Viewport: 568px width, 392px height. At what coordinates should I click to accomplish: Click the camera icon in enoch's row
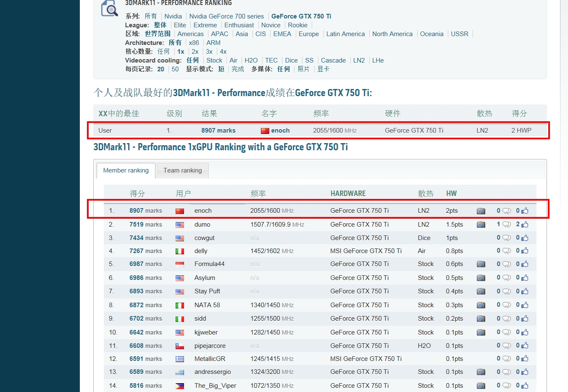tap(481, 211)
